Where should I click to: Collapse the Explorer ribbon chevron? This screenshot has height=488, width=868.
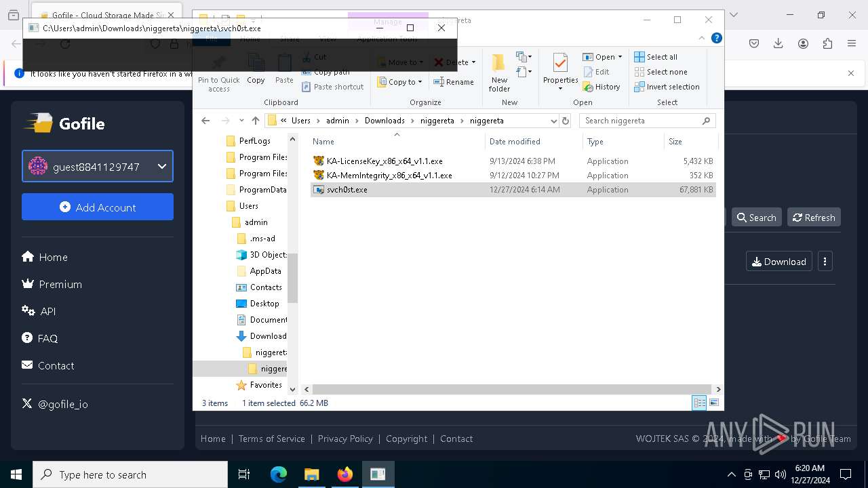point(703,38)
